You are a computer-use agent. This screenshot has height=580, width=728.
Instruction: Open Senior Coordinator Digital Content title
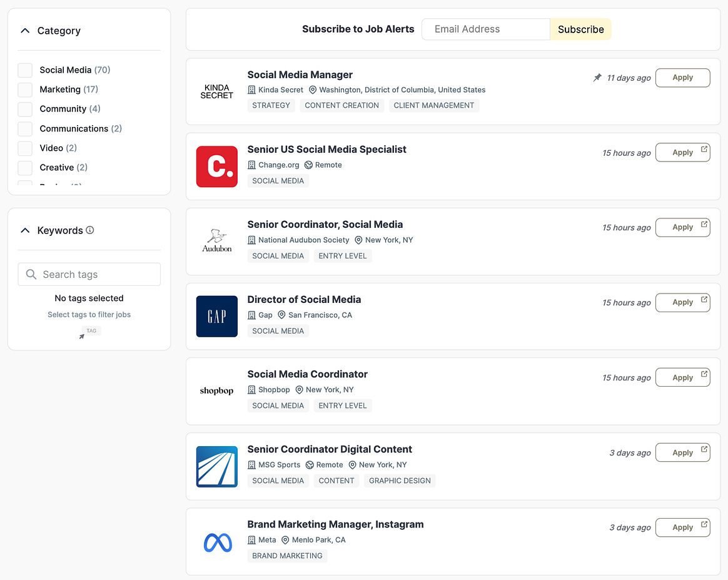(330, 449)
